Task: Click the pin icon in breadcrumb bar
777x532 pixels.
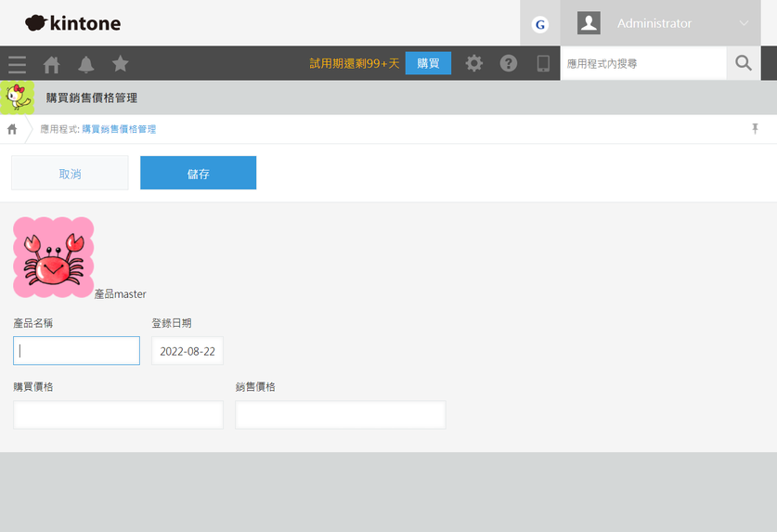Action: 755,129
